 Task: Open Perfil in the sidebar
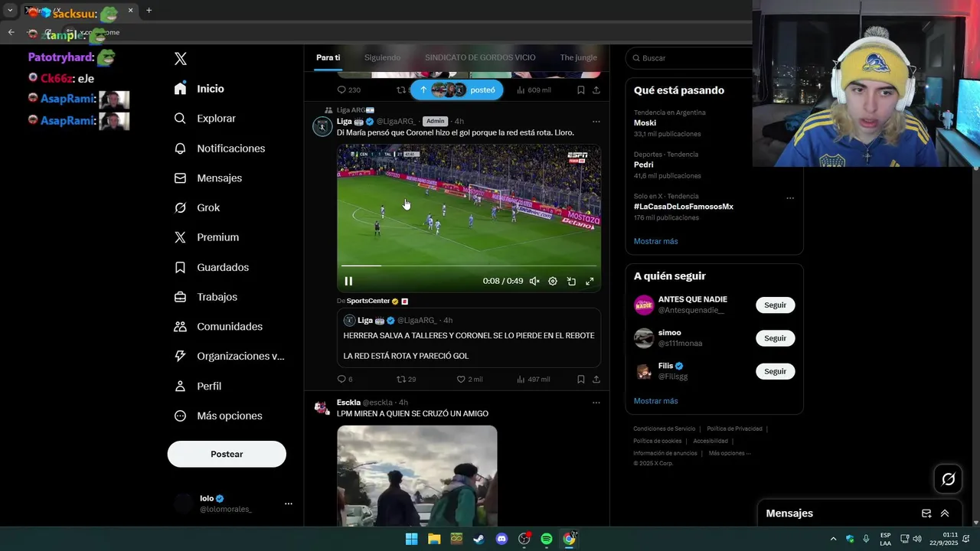pyautogui.click(x=198, y=386)
